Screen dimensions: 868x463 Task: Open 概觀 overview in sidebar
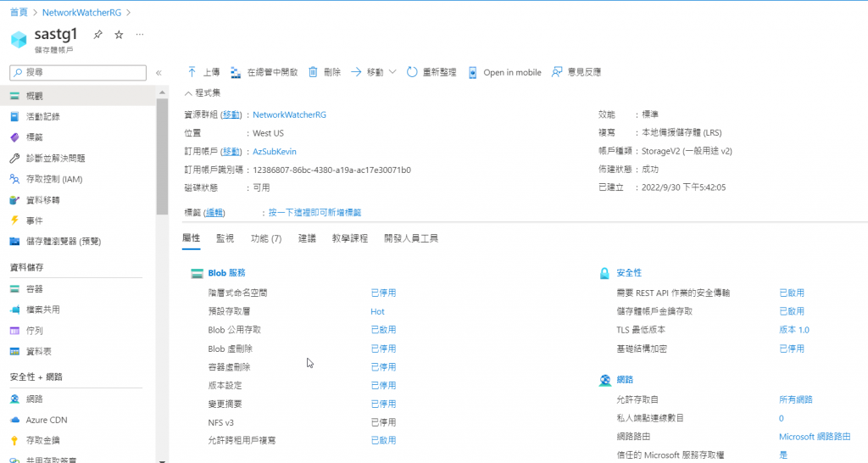point(77,96)
